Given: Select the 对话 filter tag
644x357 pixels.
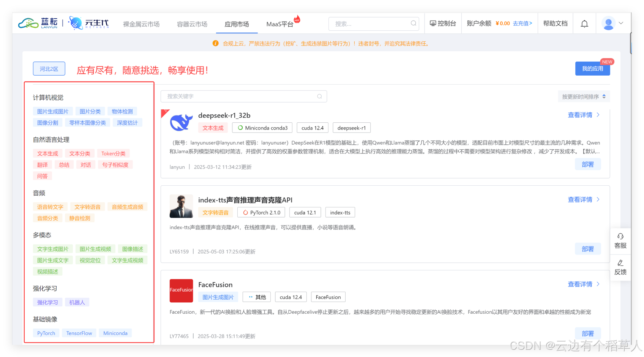Looking at the screenshot, I should [86, 165].
